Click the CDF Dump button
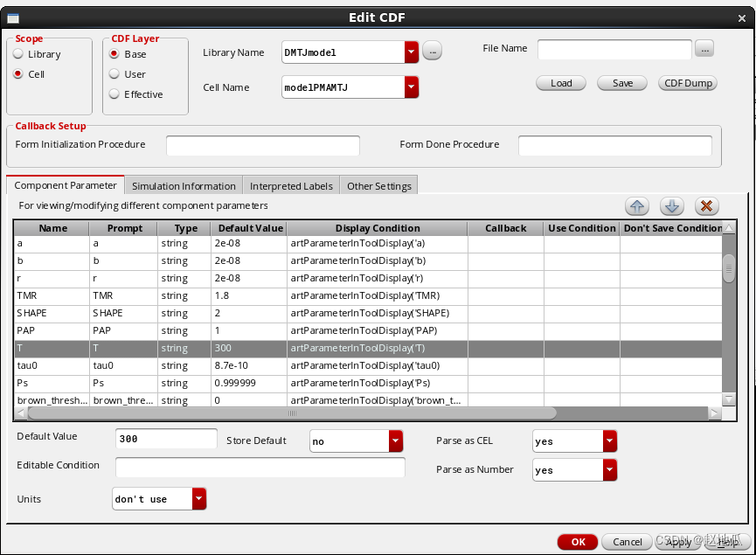The width and height of the screenshot is (756, 555). pyautogui.click(x=688, y=83)
